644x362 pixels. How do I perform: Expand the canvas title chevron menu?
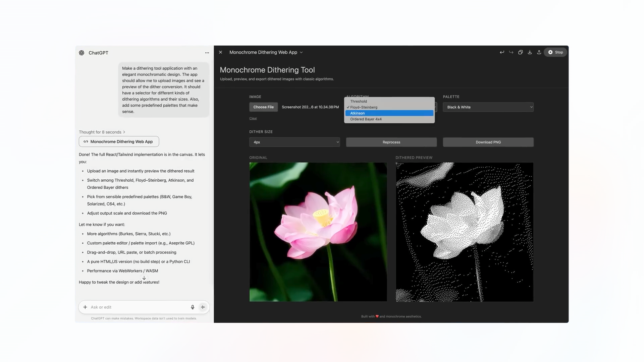(x=301, y=52)
